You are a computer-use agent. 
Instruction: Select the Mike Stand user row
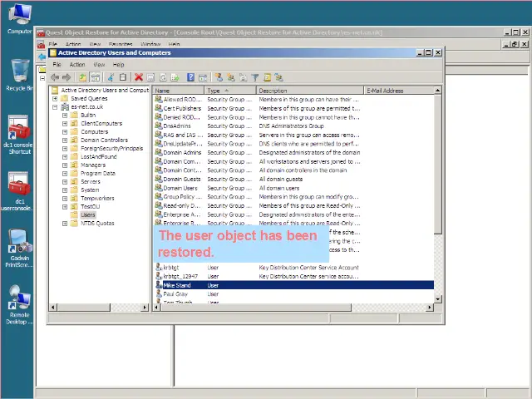click(x=294, y=285)
